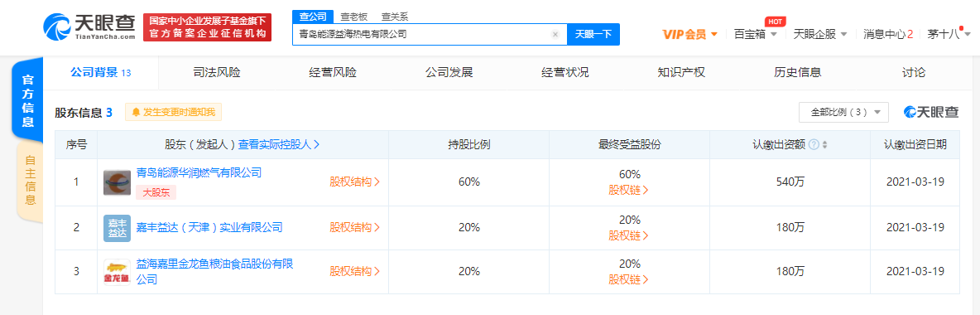Select the 官方信息 side tab

coord(28,100)
